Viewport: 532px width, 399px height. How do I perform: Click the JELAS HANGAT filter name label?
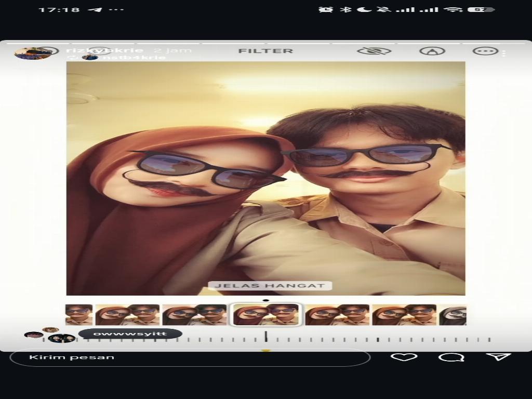(270, 286)
